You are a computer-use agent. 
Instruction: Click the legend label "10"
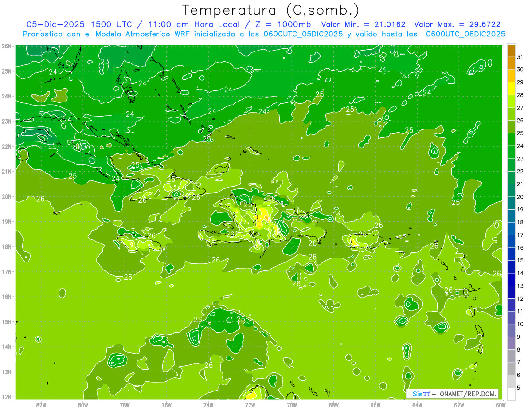520,324
